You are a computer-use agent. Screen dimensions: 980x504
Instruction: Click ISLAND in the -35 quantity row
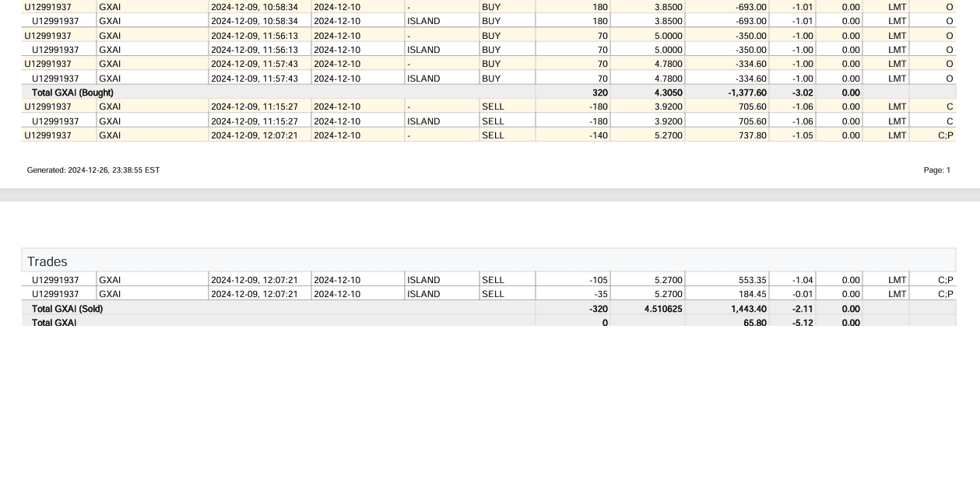[x=423, y=294]
